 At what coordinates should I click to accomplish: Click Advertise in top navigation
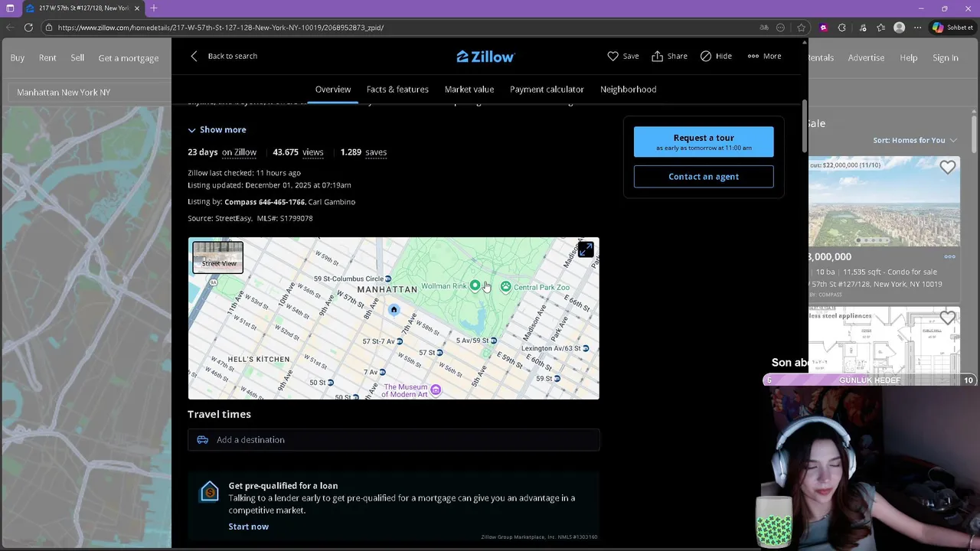[866, 57]
